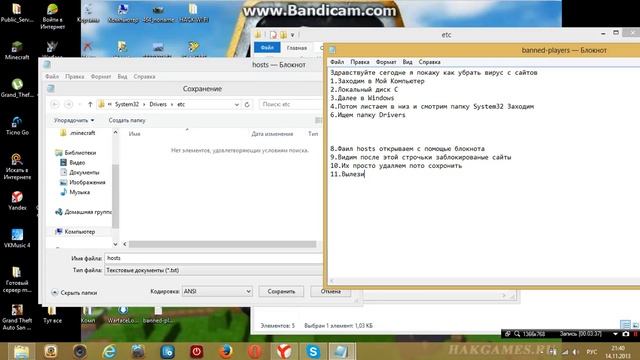Open File Explorer from the taskbar
640x360 pixels.
(21, 351)
